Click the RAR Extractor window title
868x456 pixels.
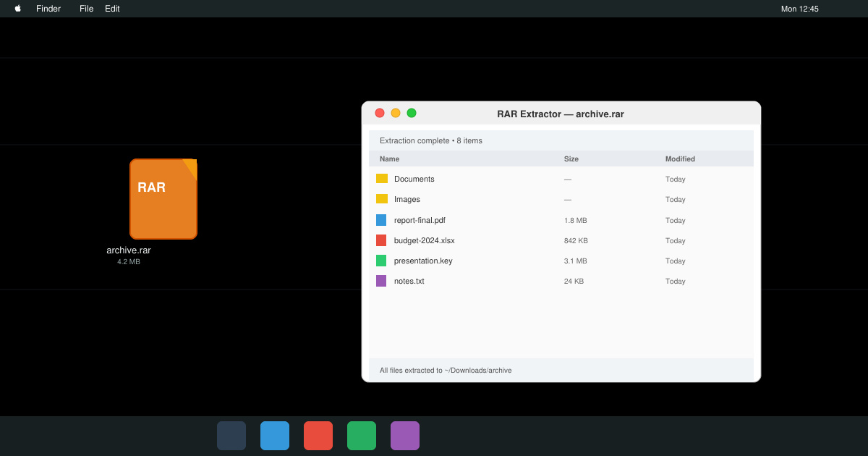[x=561, y=114]
